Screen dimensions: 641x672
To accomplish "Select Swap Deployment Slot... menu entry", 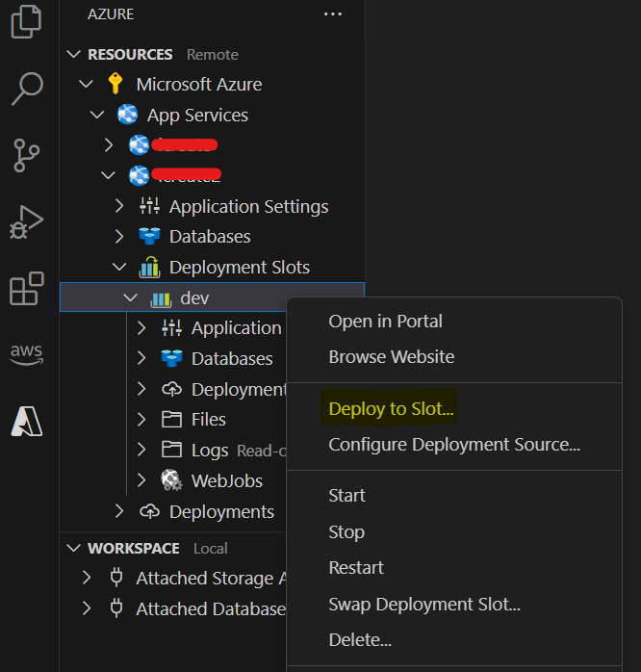I will point(424,605).
